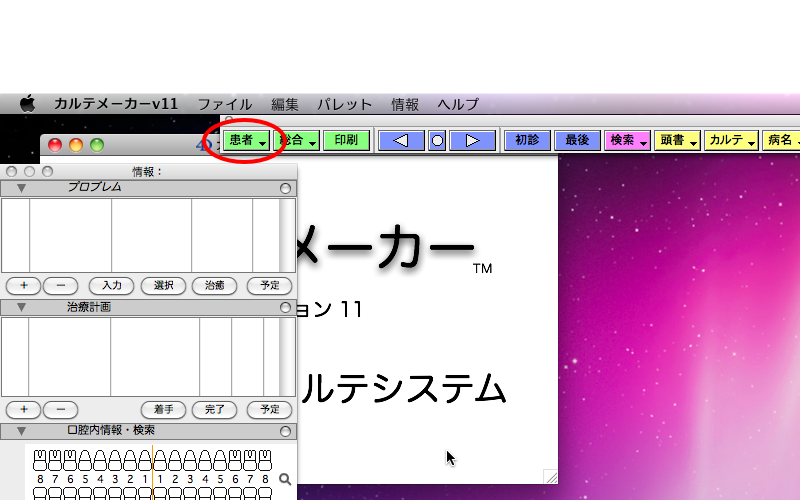Screen dimensions: 800x500
Task: Open the 患者 dropdown
Action: [x=247, y=141]
